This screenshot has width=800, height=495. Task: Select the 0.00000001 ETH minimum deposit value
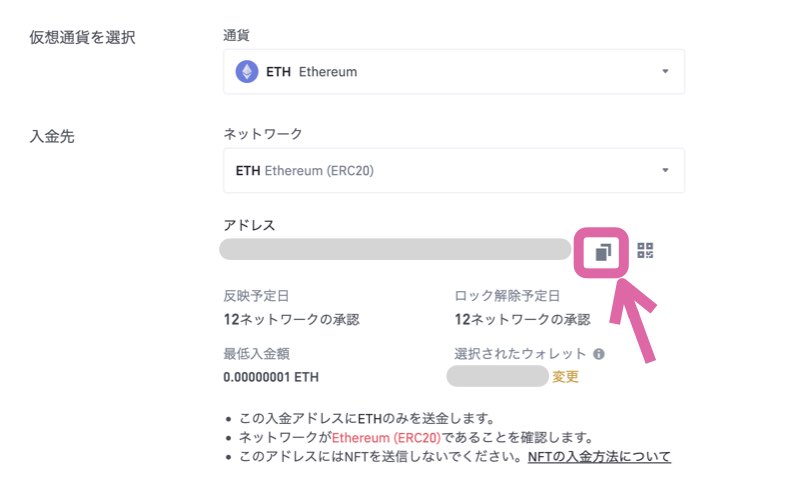point(271,378)
